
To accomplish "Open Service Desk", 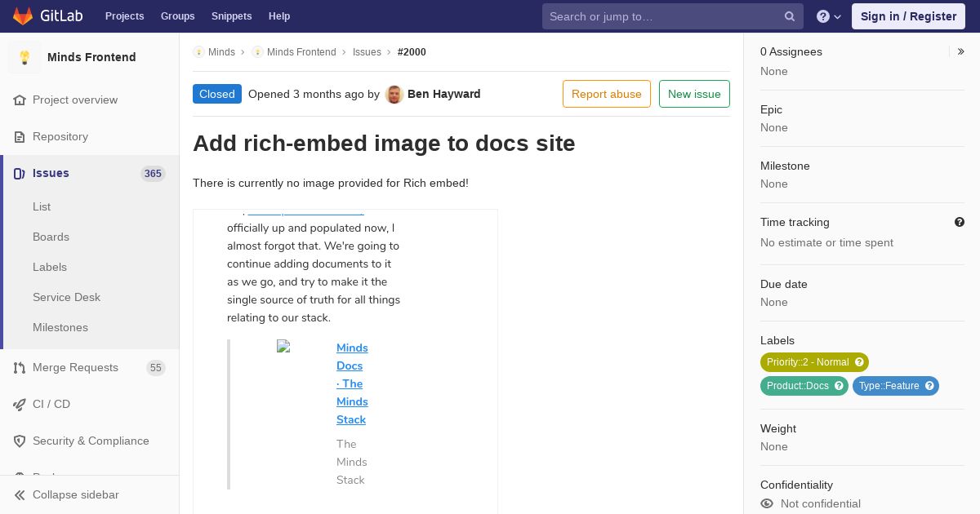I will [66, 297].
